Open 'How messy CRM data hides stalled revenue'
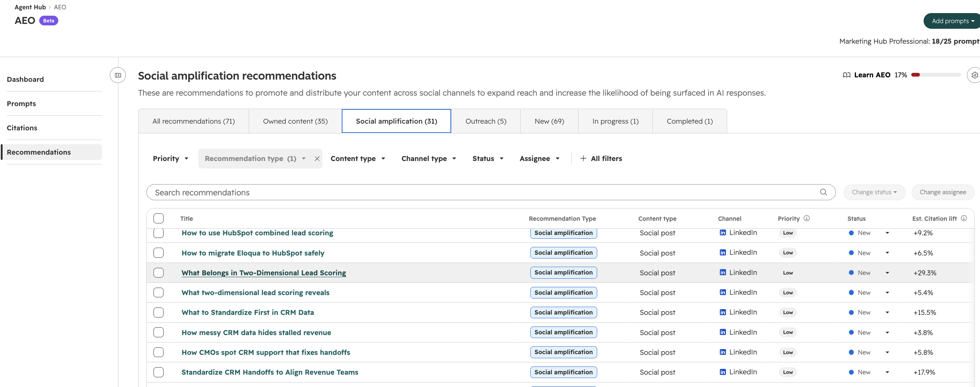 [x=256, y=332]
